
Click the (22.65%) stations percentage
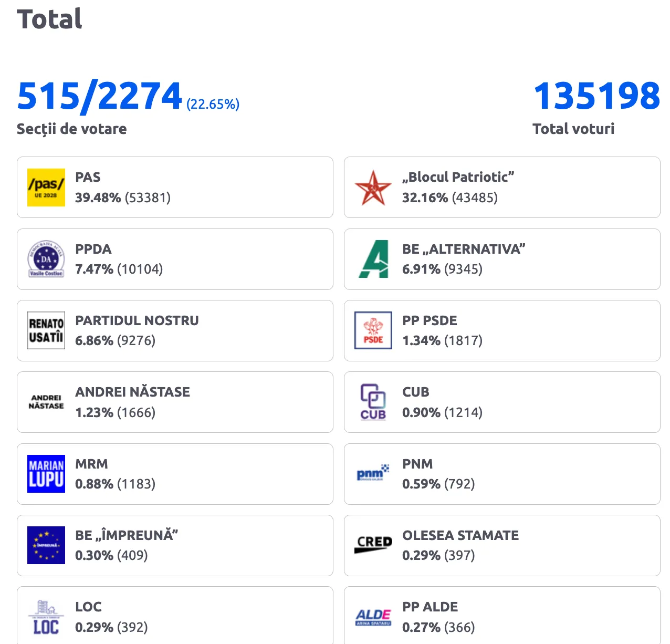pos(213,104)
